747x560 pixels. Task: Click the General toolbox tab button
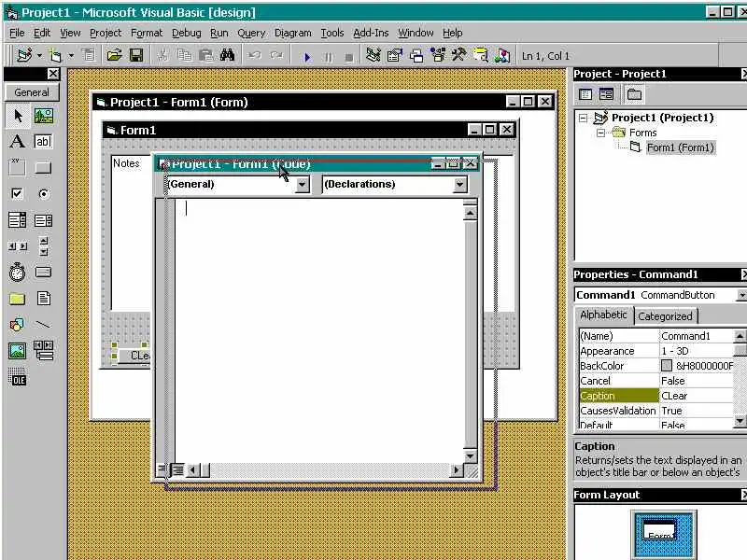(x=32, y=92)
